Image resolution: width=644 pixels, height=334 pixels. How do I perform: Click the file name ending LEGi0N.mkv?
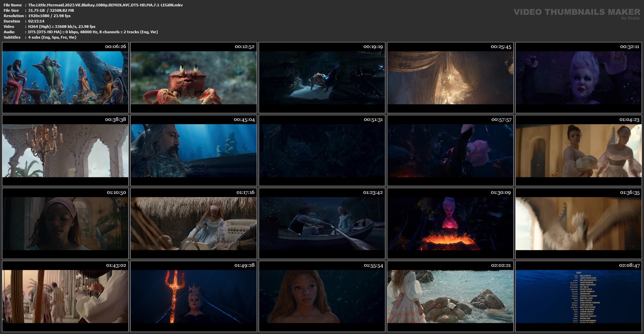[x=105, y=5]
